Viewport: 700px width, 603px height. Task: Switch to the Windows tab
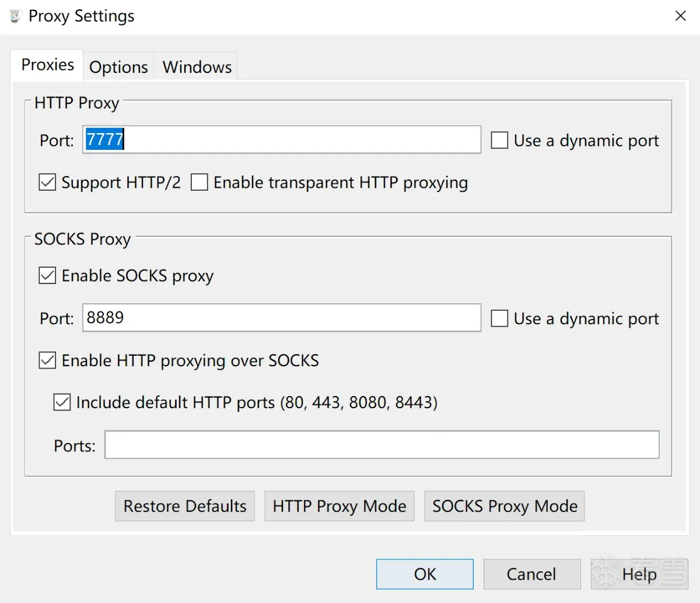click(197, 67)
